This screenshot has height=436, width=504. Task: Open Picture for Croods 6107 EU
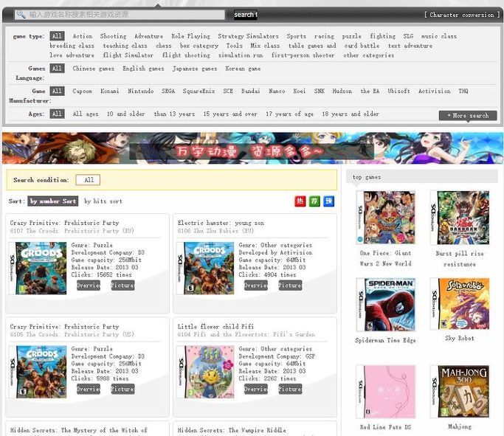(x=122, y=286)
